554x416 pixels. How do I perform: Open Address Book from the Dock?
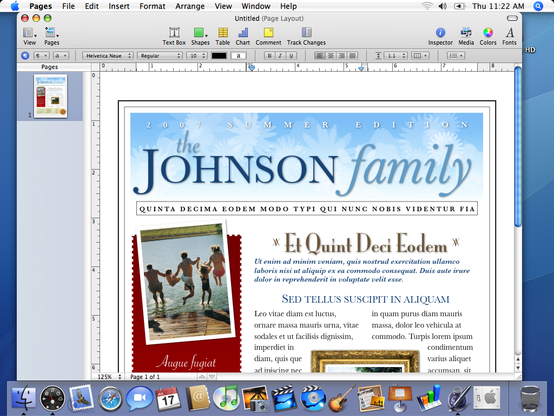coord(197,398)
